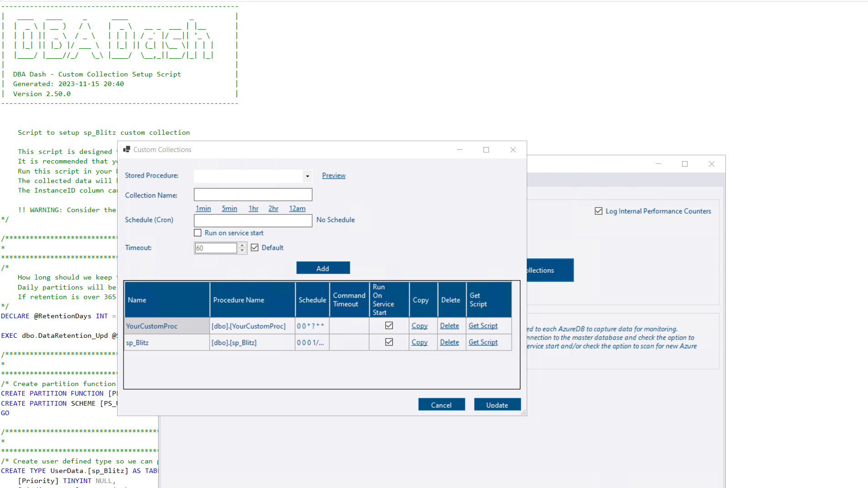The height and width of the screenshot is (488, 868).
Task: Click the Cancel button
Action: [x=441, y=404]
